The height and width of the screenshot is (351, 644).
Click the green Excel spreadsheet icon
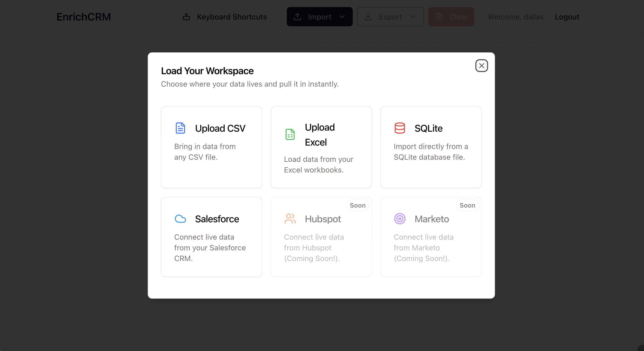pyautogui.click(x=290, y=134)
